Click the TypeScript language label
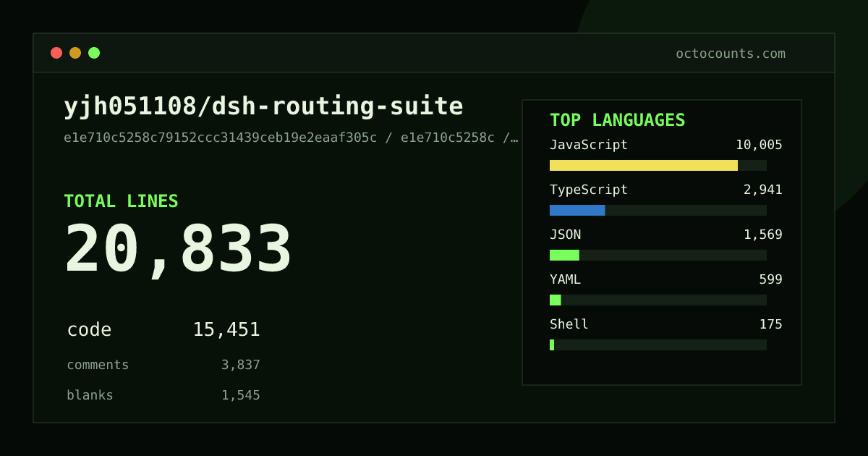Screen dimensions: 868x456 [x=589, y=190]
